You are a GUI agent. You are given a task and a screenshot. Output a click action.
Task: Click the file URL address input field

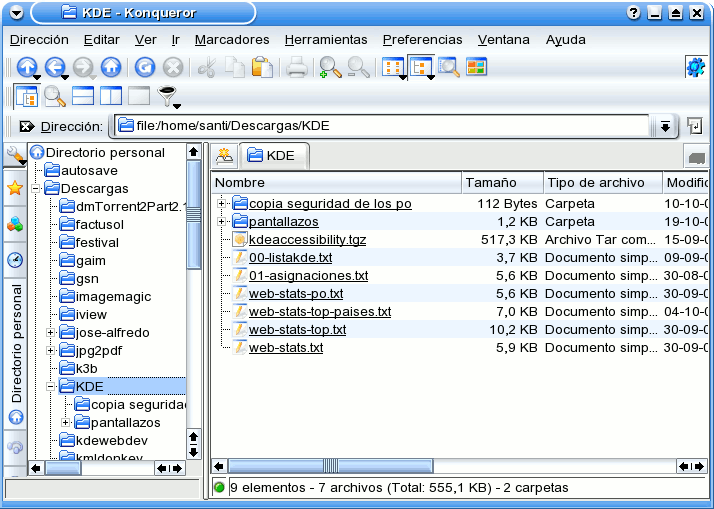pos(390,126)
